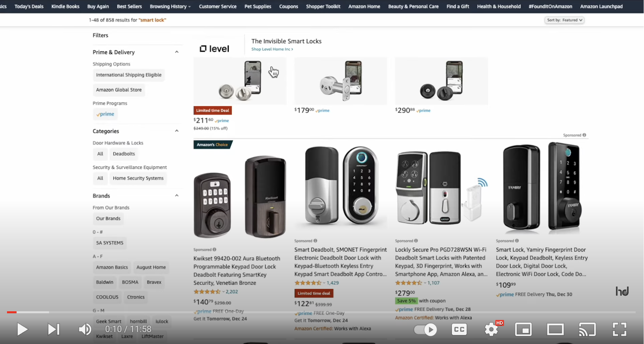Viewport: 644px width, 344px height.
Task: Play the video
Action: click(x=22, y=329)
